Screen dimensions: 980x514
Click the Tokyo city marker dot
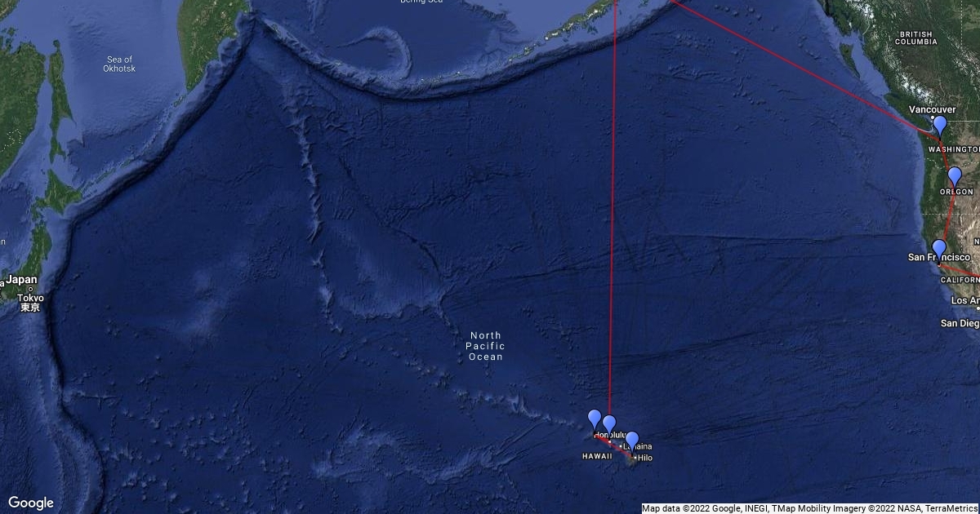30,289
